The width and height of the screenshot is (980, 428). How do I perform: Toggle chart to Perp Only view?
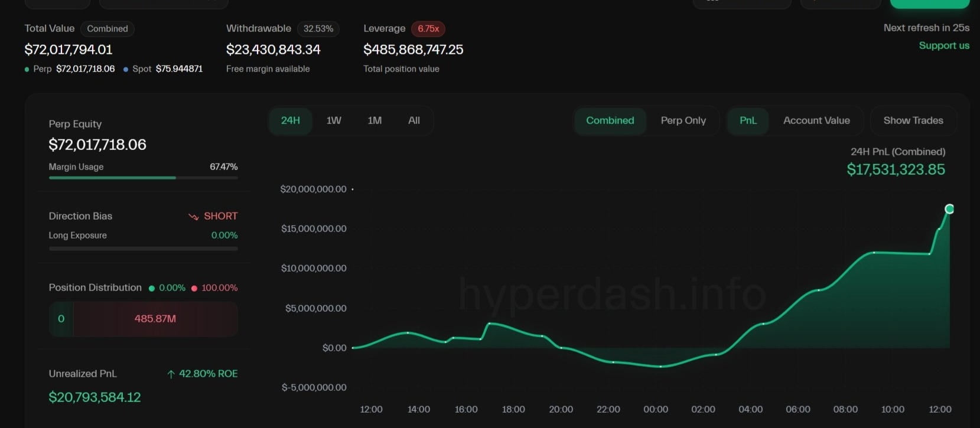(x=683, y=120)
